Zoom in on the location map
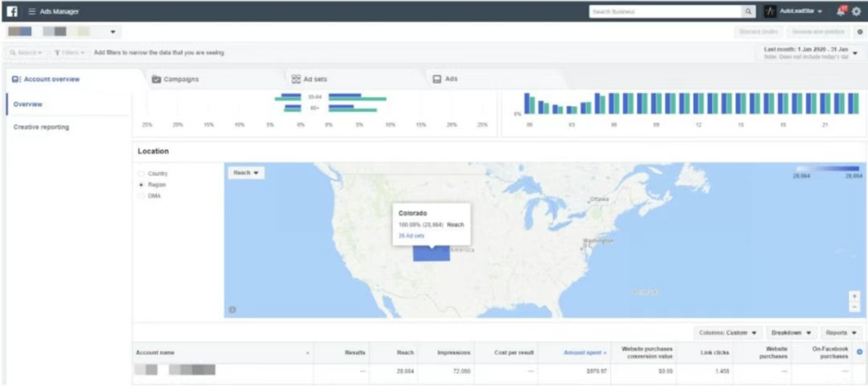 [855, 296]
